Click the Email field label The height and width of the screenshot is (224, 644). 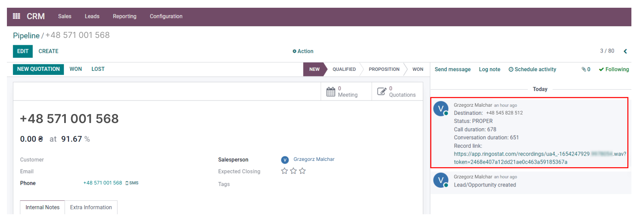[27, 171]
